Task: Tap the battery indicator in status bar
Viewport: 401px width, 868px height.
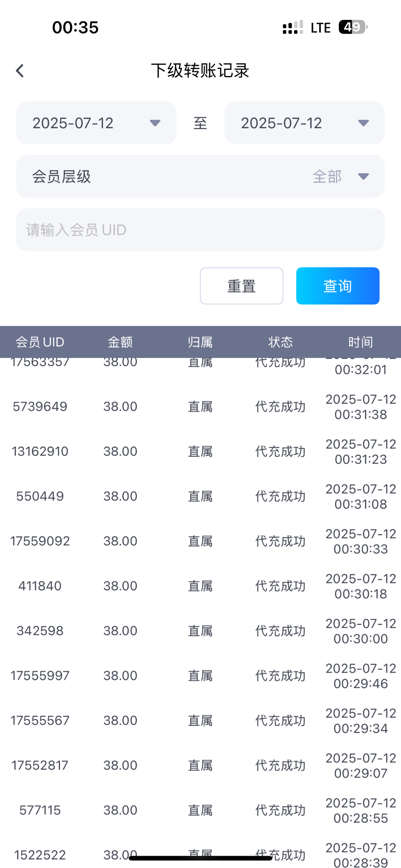Action: point(353,27)
